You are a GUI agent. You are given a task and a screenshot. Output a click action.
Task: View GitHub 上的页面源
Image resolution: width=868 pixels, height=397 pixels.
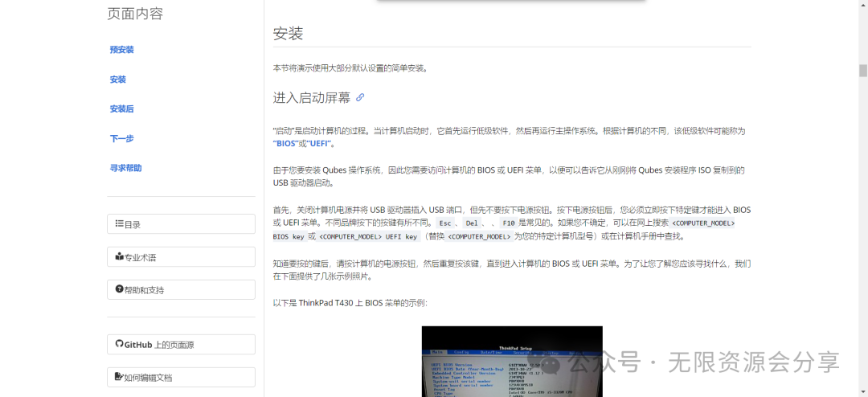[181, 345]
